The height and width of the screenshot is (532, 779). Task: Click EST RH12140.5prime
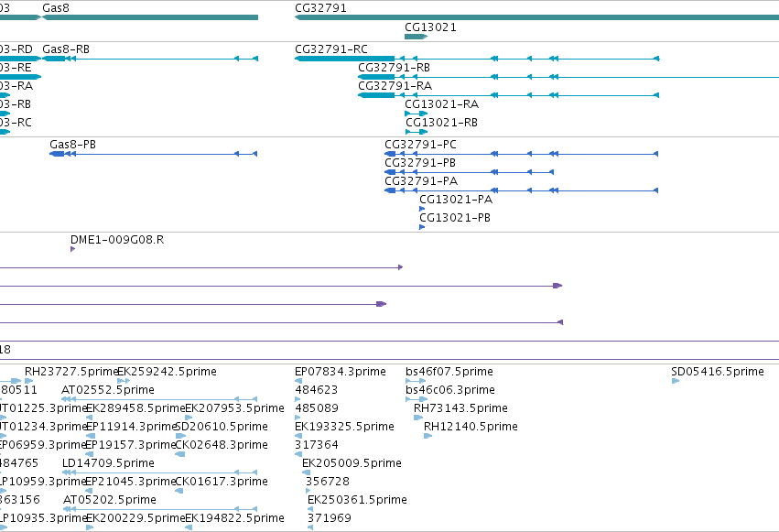coord(428,436)
